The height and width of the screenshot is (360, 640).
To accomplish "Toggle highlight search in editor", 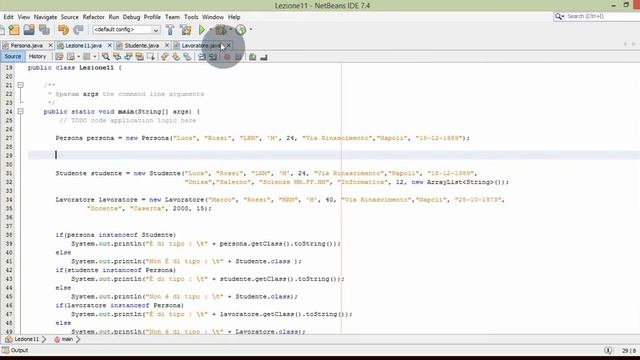I will (139, 57).
